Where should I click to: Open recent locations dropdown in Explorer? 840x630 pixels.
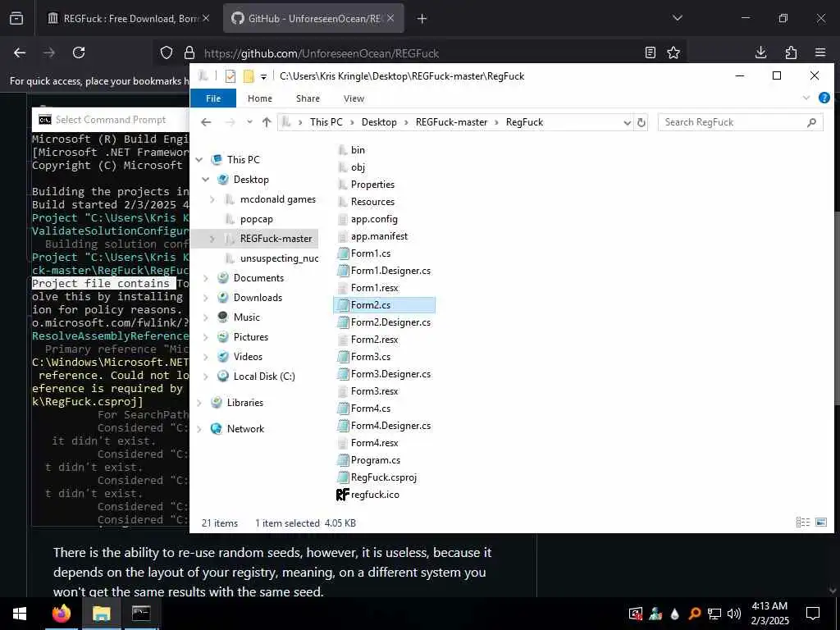pyautogui.click(x=249, y=122)
